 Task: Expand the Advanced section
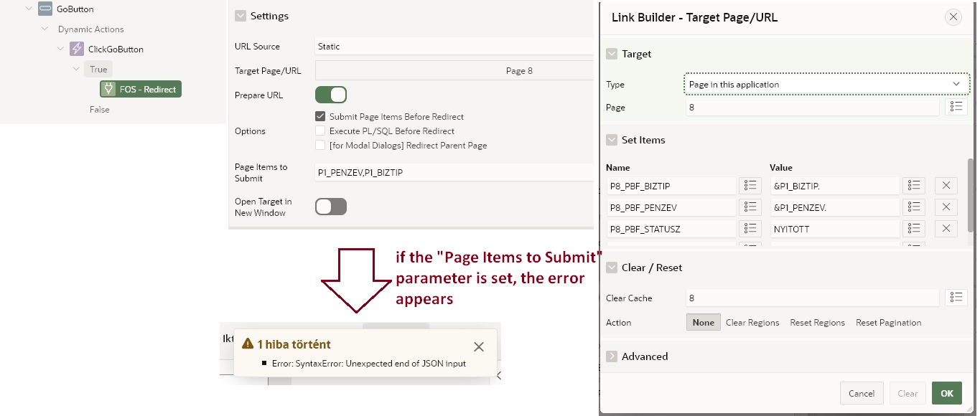click(x=612, y=356)
